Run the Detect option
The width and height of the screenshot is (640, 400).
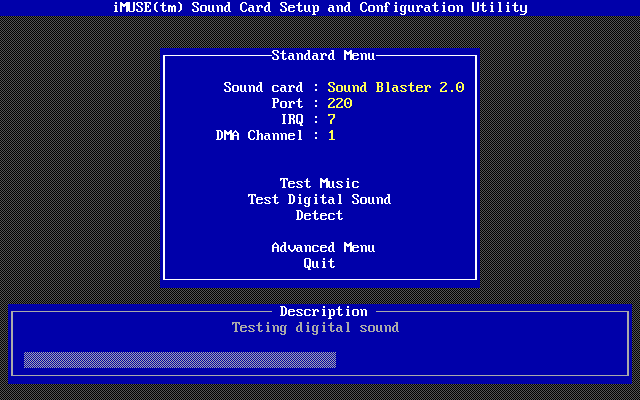[x=319, y=216]
